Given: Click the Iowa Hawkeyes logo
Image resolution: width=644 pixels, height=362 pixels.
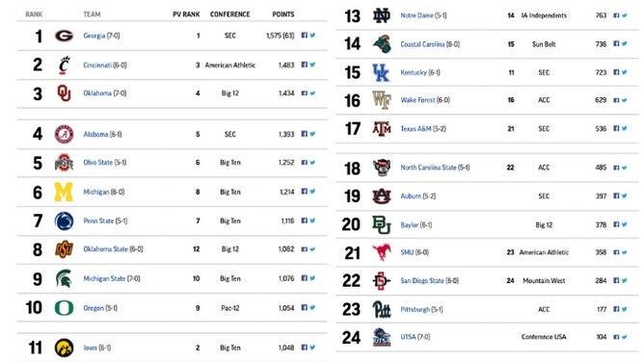Looking at the screenshot, I should point(64,349).
